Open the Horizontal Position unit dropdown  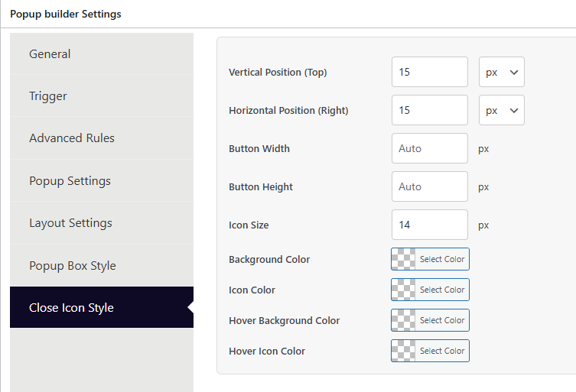coord(502,110)
